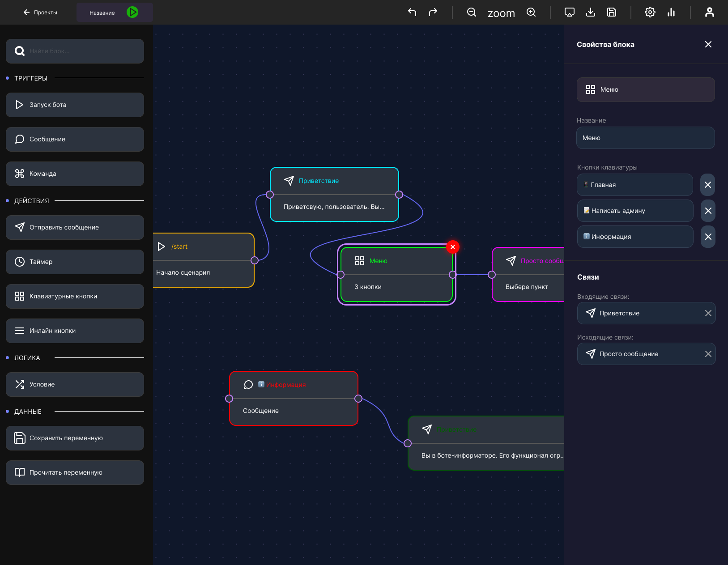The height and width of the screenshot is (565, 728).
Task: Delete outgoing link to Просто сообщение
Action: (x=708, y=354)
